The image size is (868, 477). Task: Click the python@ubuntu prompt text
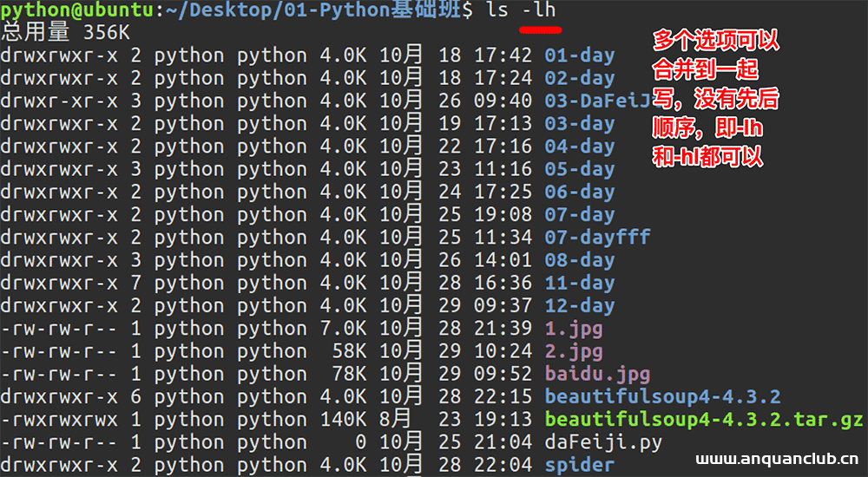click(x=67, y=11)
